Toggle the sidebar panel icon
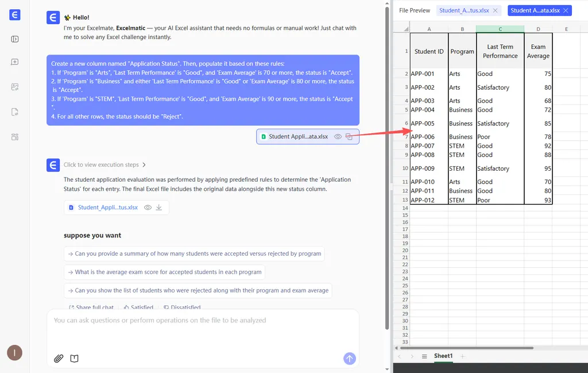Viewport: 588px width, 373px height. pyautogui.click(x=15, y=39)
